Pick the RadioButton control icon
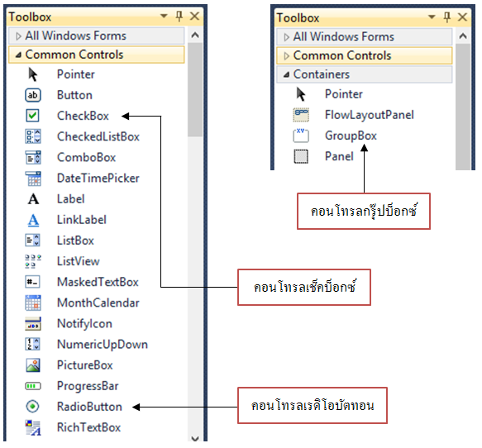Image resolution: width=482 pixels, height=448 pixels. tap(32, 406)
